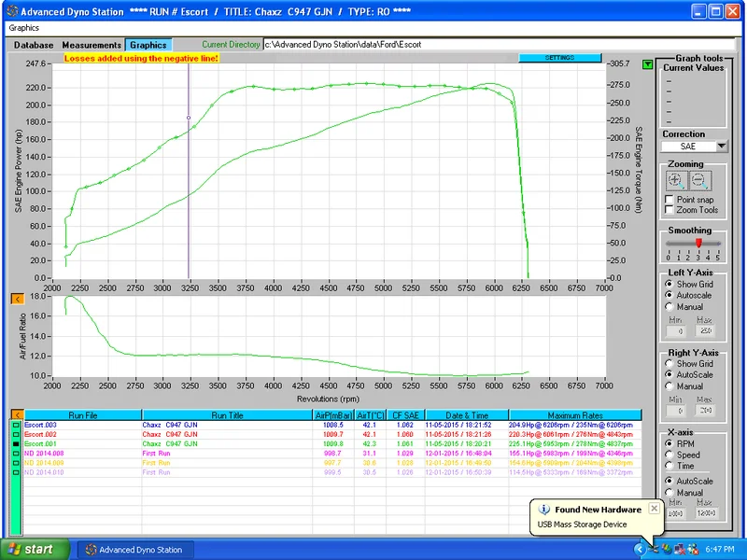Viewport: 747px width, 560px height.
Task: Click the Smoothing slider red handle
Action: click(698, 243)
